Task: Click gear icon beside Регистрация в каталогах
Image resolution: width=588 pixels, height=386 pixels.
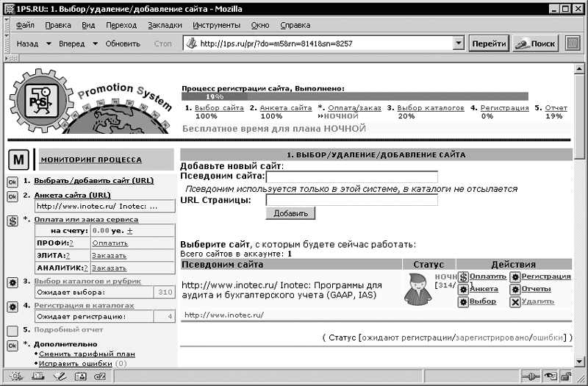Action: click(12, 307)
